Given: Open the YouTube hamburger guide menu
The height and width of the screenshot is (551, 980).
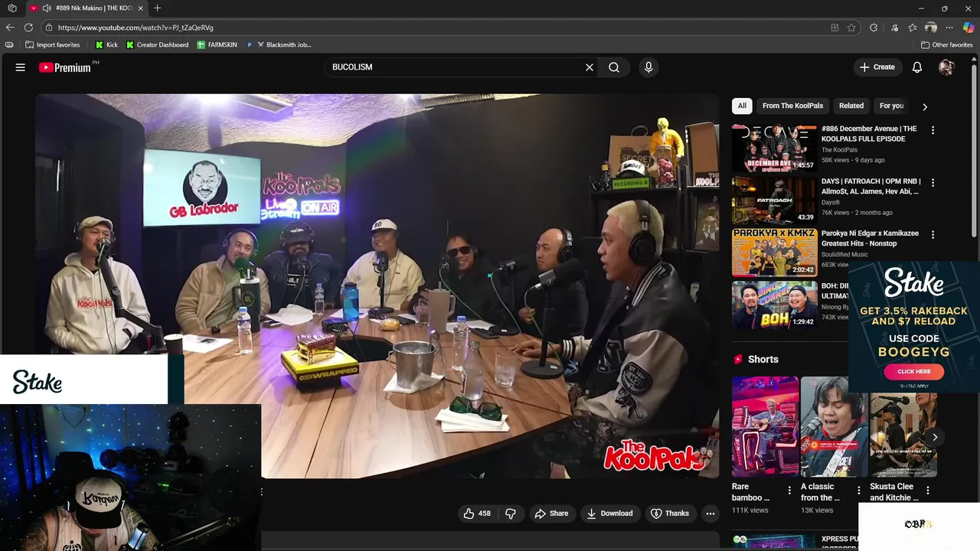Looking at the screenshot, I should click(21, 67).
